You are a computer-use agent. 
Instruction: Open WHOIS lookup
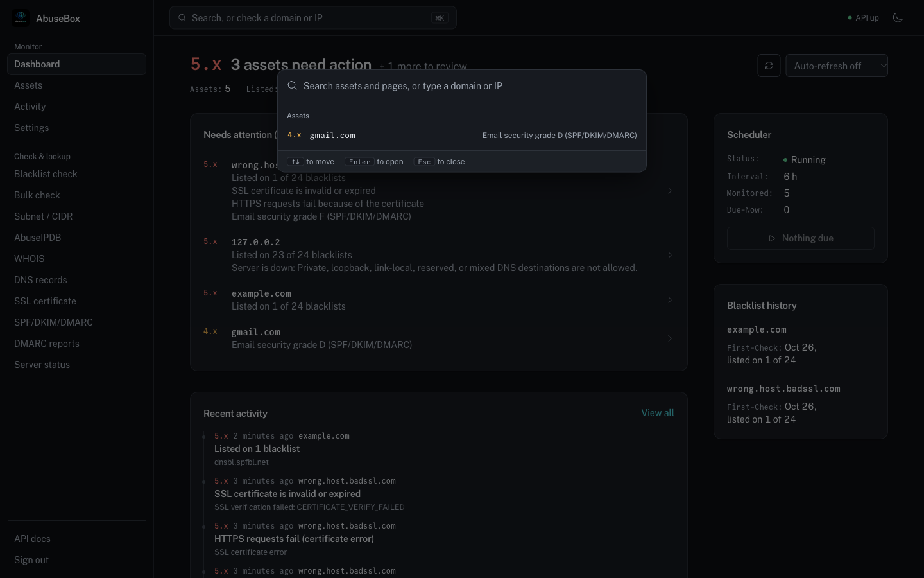click(77, 259)
